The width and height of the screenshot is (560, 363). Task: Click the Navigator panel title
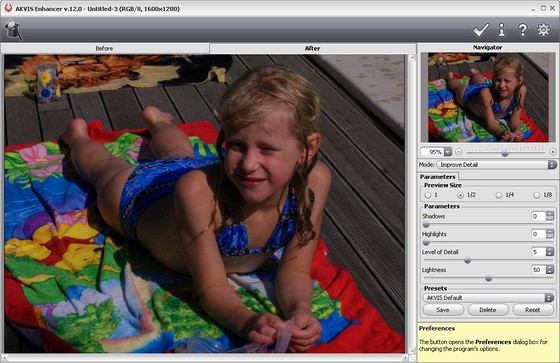pyautogui.click(x=488, y=47)
